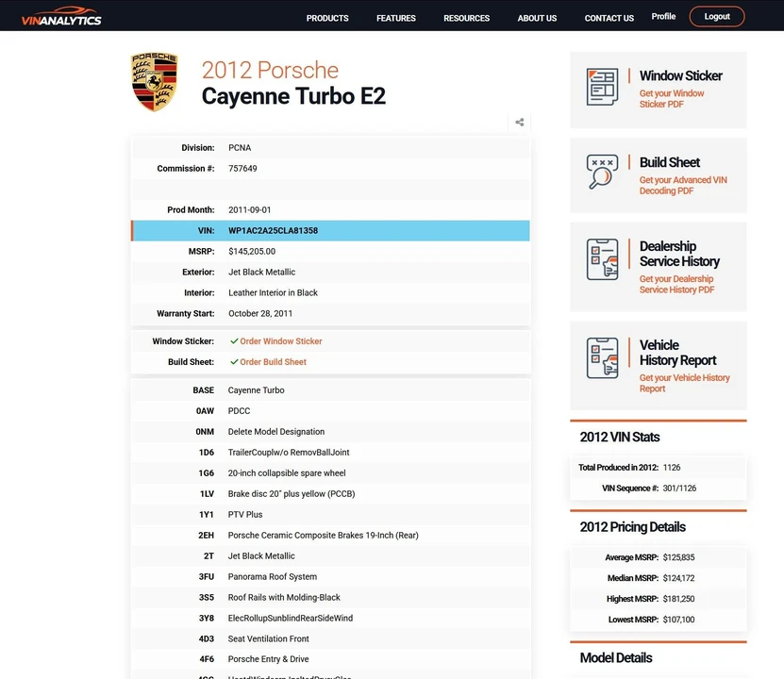Click the Lowest MSRP value $107,100
Image resolution: width=784 pixels, height=679 pixels.
coord(678,620)
